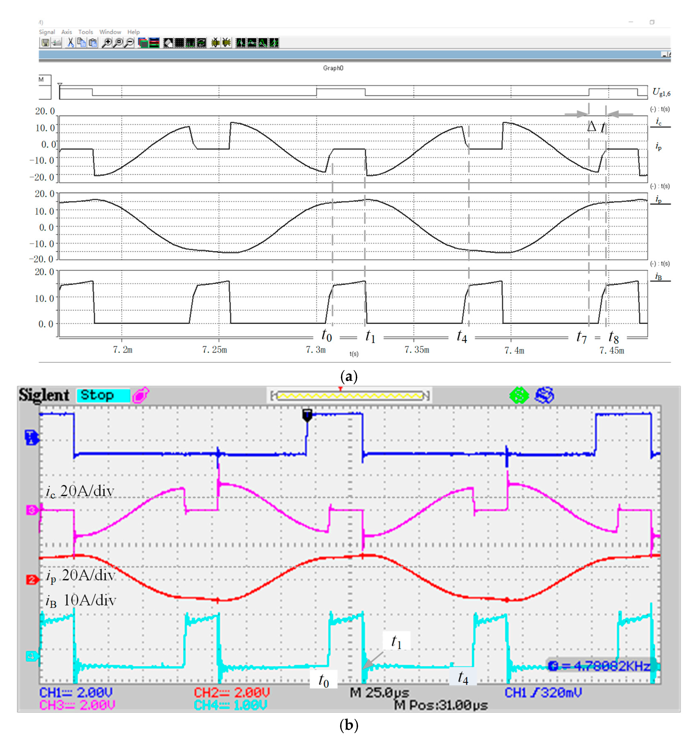This screenshot has height=743, width=700.
Task: Click the cascade windows icon
Action: click(x=143, y=43)
